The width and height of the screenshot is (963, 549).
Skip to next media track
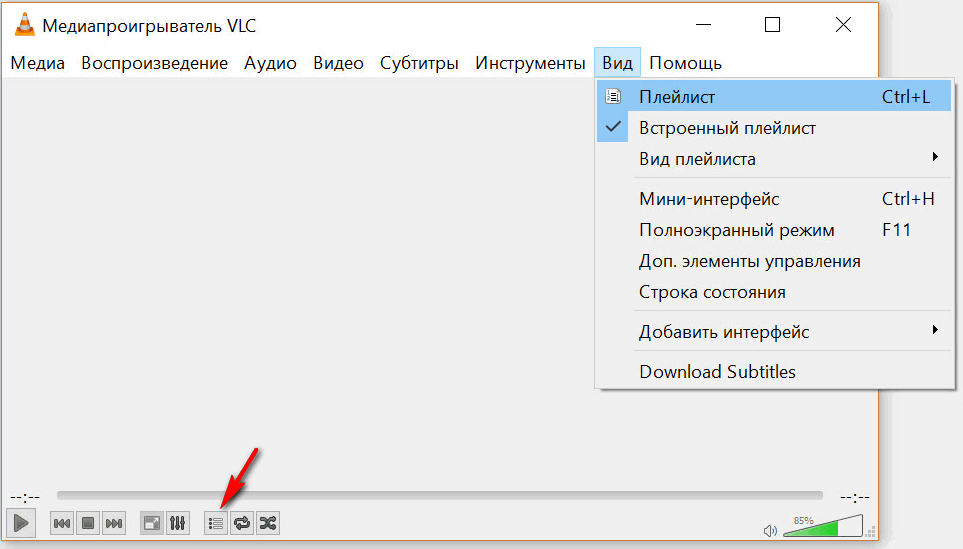(114, 523)
